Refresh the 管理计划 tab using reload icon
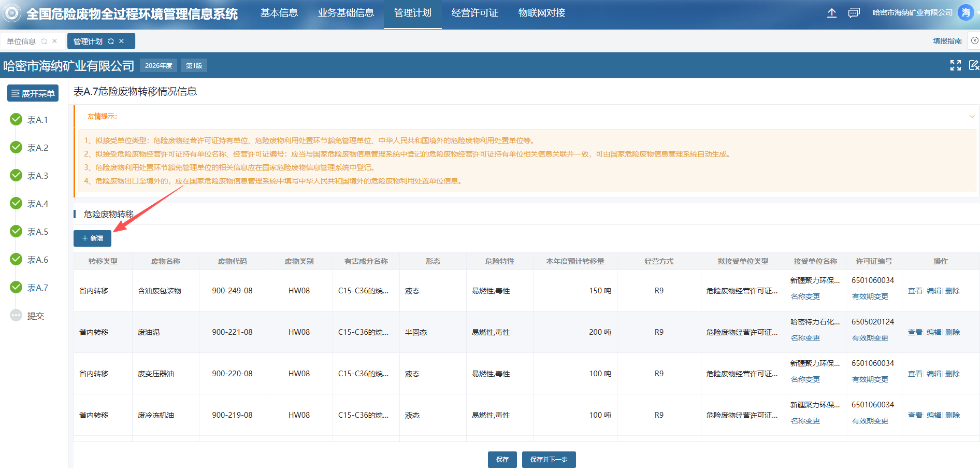Screen dimensions: 980x468 (111, 41)
